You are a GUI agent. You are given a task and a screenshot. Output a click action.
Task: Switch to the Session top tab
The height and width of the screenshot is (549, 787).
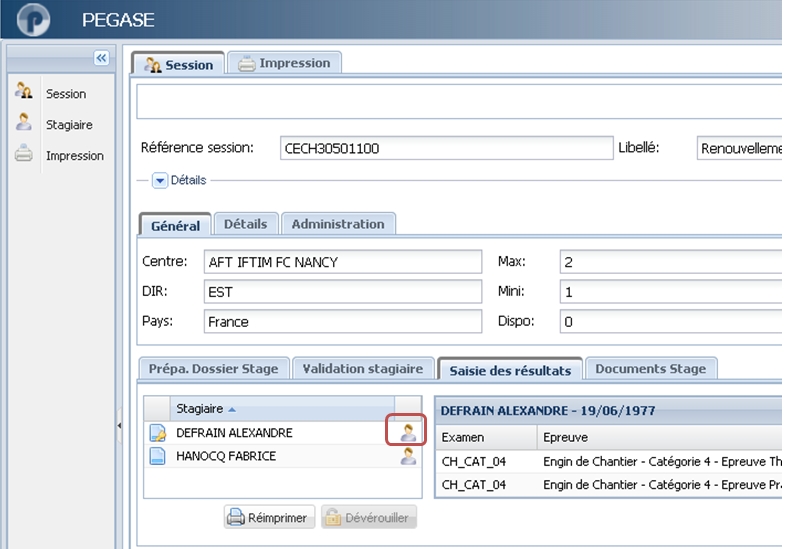(x=178, y=64)
